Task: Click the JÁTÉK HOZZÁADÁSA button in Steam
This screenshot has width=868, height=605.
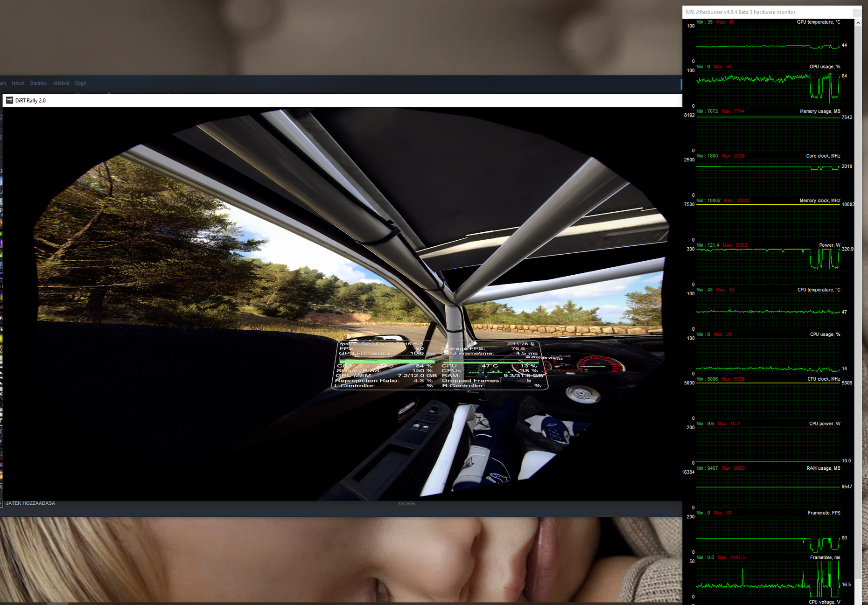Action: [30, 503]
